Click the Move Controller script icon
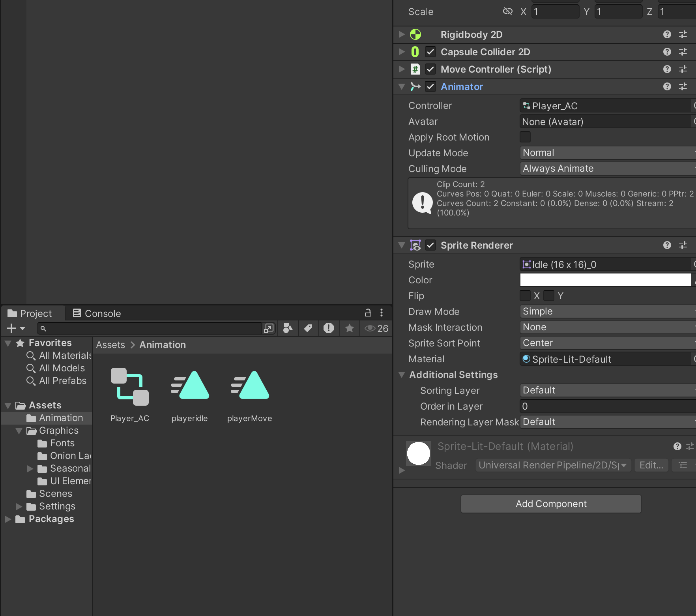Viewport: 696px width, 616px height. coord(415,69)
